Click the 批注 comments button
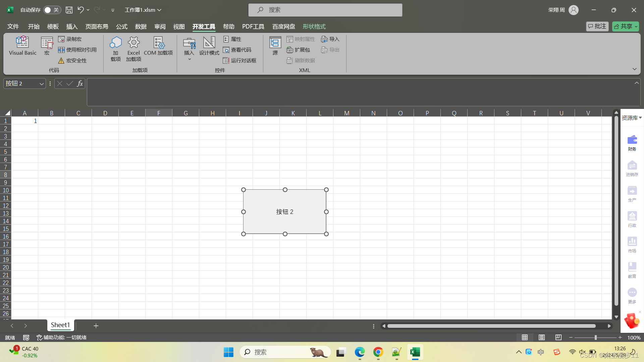The height and width of the screenshot is (362, 644). 597,26
